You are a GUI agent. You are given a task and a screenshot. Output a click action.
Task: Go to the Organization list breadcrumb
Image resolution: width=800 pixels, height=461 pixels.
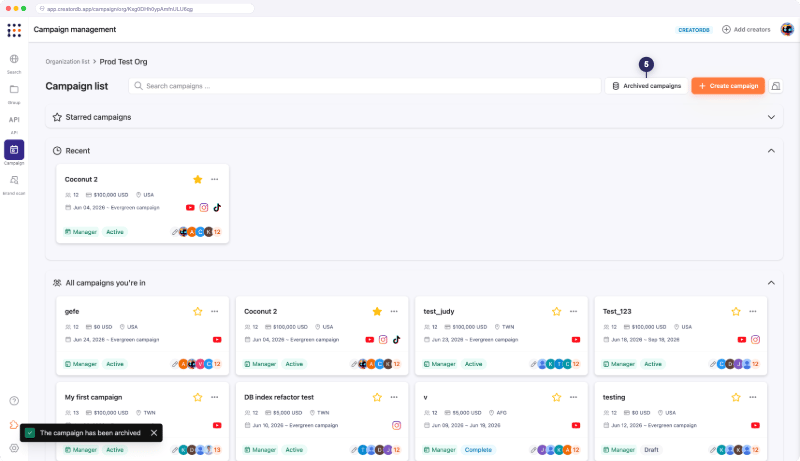tap(67, 62)
